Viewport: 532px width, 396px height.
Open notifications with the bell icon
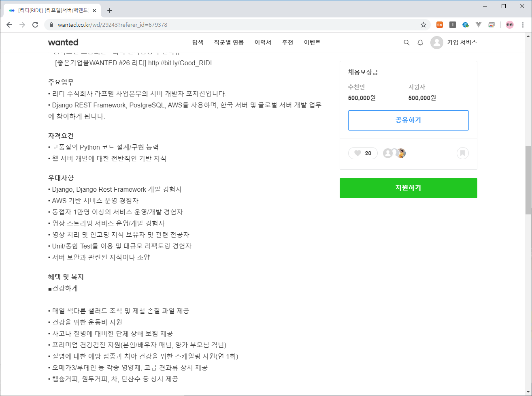coord(420,42)
